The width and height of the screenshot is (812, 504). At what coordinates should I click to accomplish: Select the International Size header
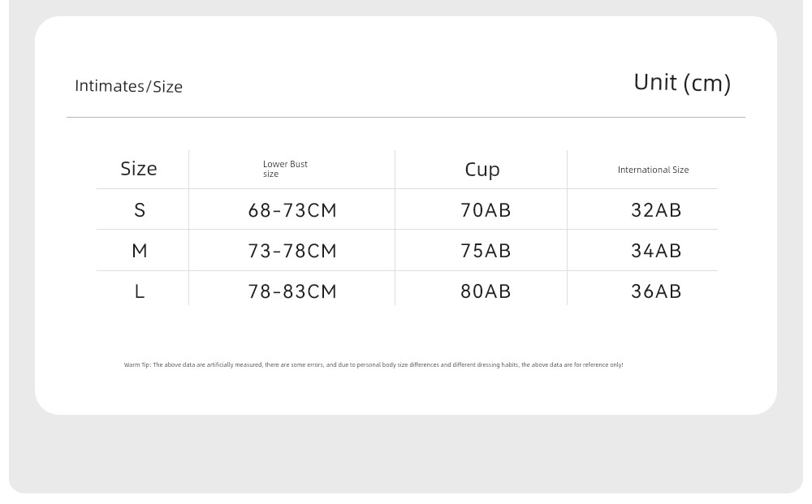click(x=653, y=170)
